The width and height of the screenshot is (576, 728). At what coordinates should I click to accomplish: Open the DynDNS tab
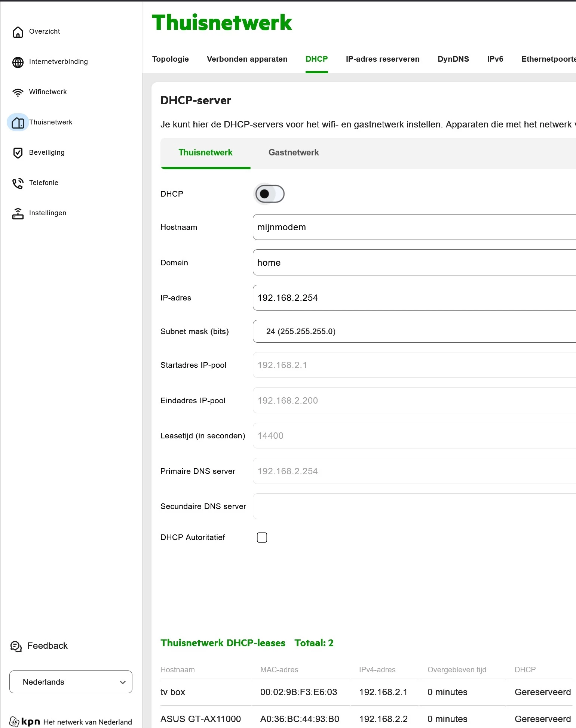[x=453, y=59]
